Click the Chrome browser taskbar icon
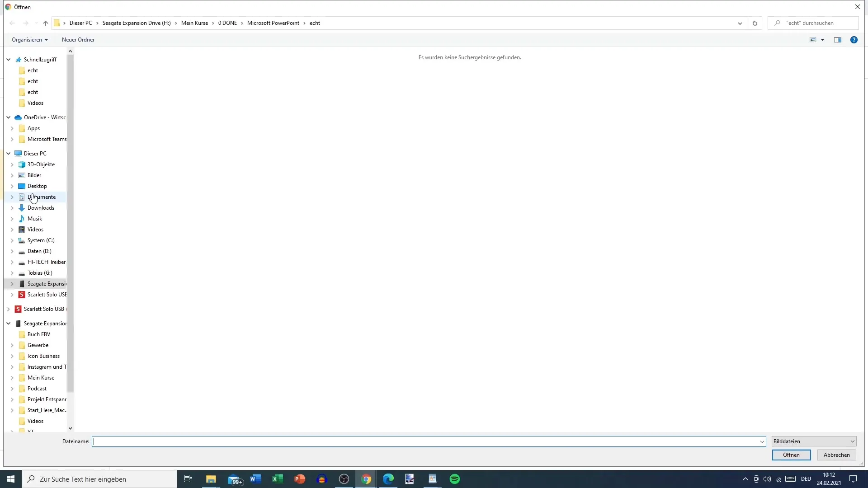868x488 pixels. (x=365, y=479)
